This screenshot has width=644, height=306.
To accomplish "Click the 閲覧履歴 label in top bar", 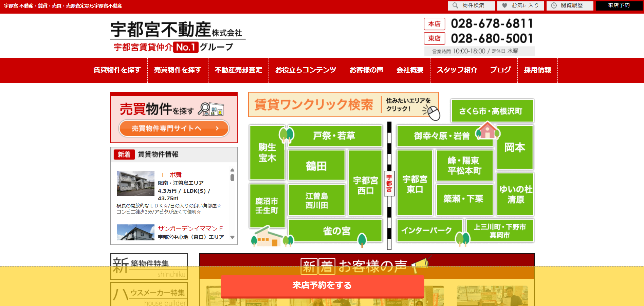I will (x=572, y=5).
